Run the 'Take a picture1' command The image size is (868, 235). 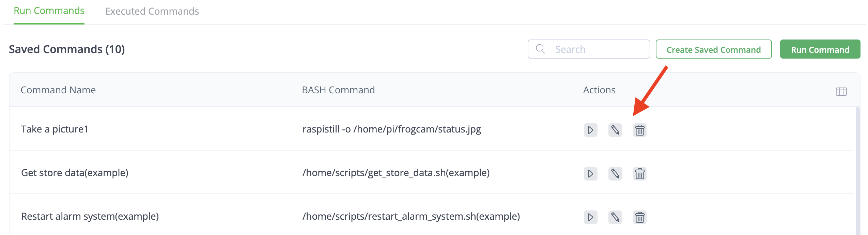[x=590, y=130]
